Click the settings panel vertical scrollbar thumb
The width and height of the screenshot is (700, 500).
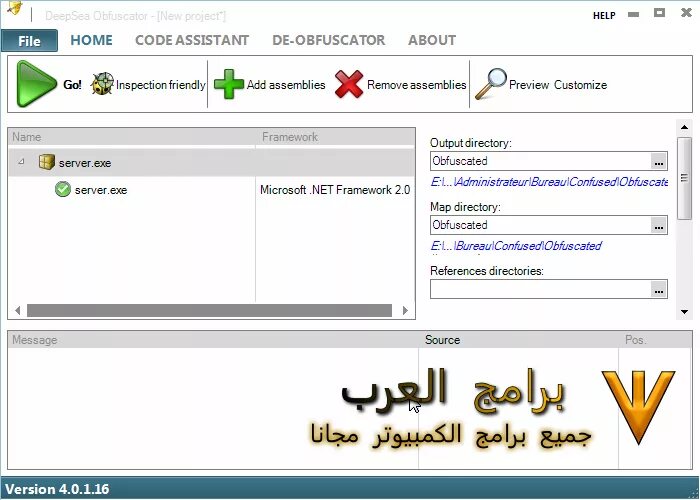(x=684, y=178)
